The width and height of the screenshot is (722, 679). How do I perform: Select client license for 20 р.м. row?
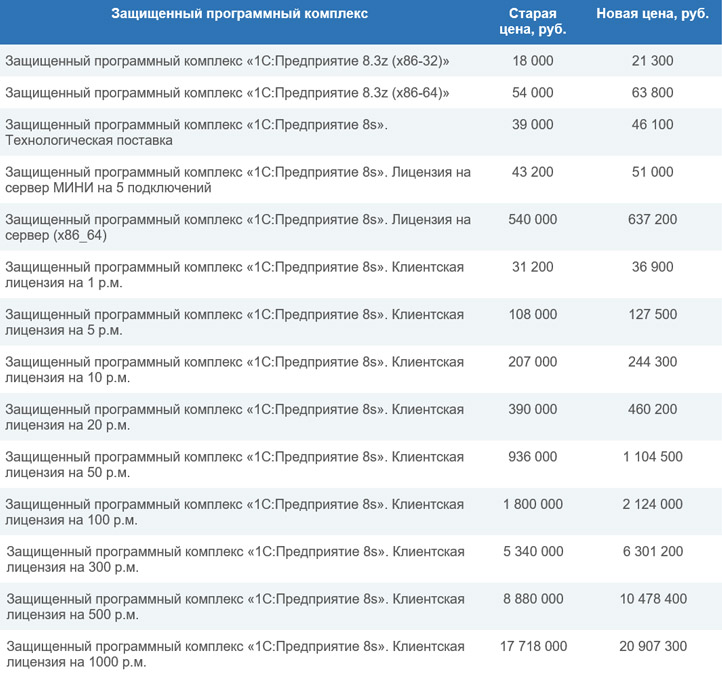pyautogui.click(x=234, y=417)
